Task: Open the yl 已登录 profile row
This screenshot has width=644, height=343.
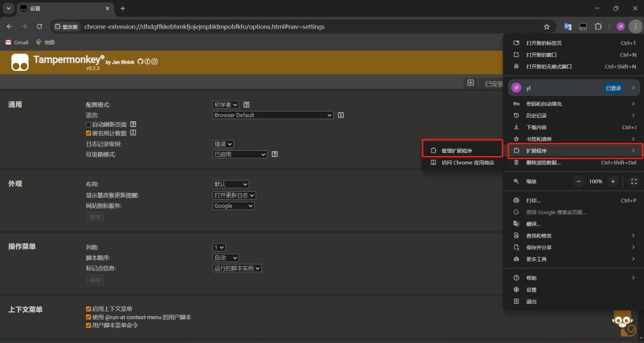Action: (x=574, y=88)
